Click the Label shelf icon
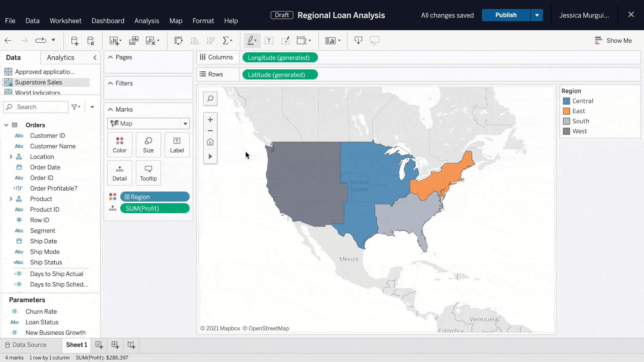 [x=177, y=144]
